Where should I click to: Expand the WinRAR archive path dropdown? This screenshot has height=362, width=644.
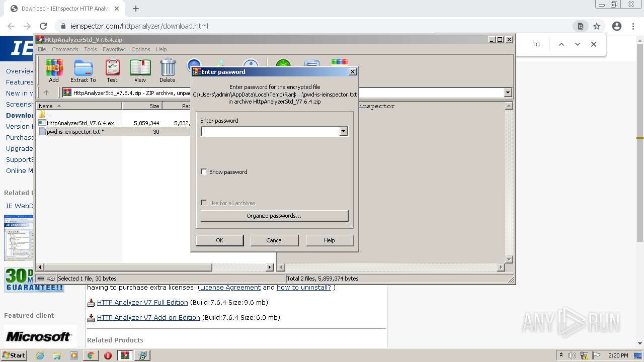click(x=508, y=93)
